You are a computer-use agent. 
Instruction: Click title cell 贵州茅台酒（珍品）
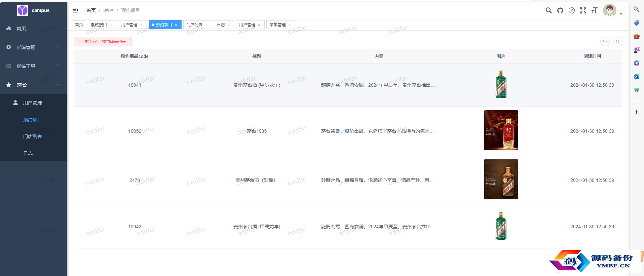click(257, 180)
